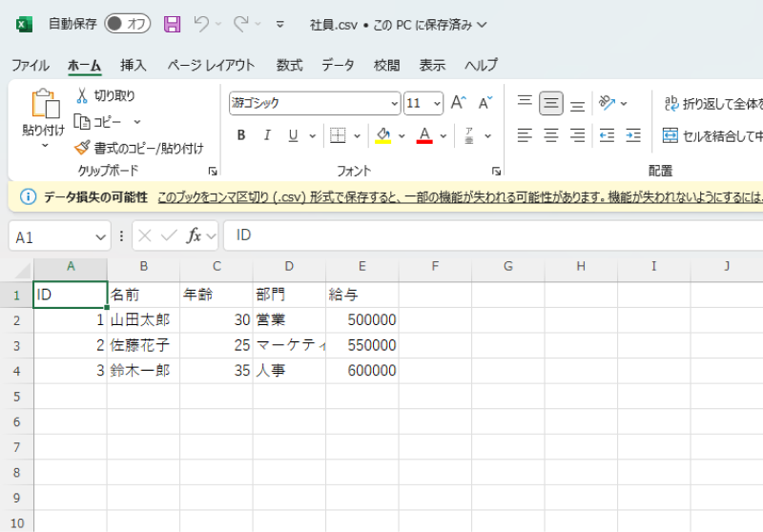
Task: Copy selection with コピー
Action: (x=97, y=122)
